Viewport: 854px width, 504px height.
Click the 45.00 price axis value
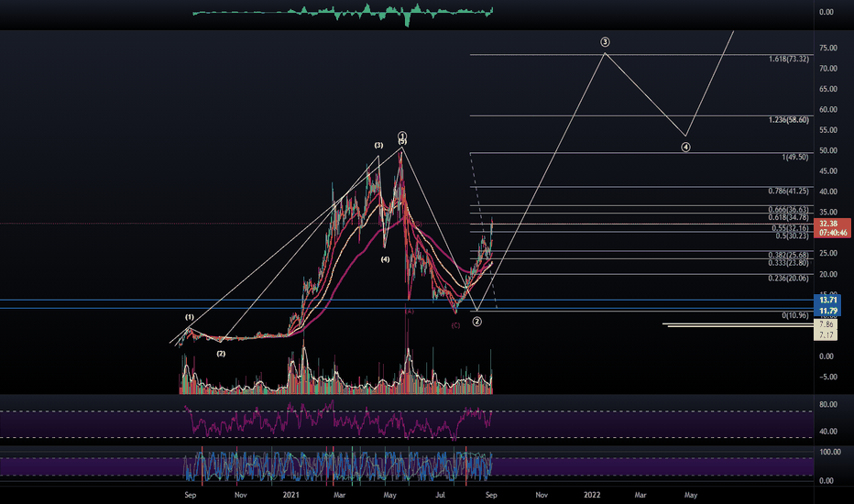827,171
